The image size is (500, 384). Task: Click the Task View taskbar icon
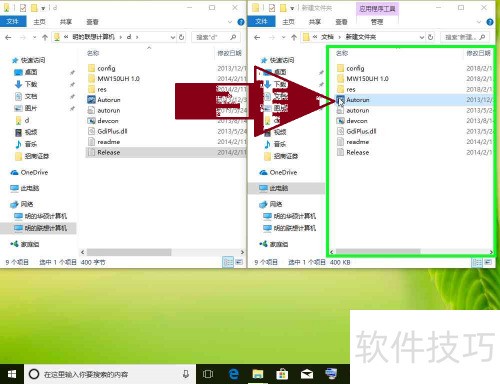(x=208, y=374)
